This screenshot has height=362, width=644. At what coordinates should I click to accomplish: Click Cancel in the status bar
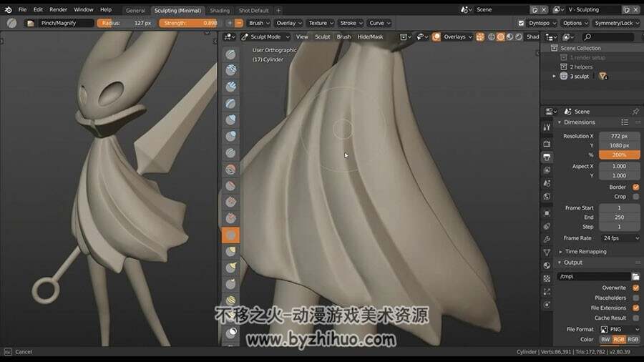24,352
